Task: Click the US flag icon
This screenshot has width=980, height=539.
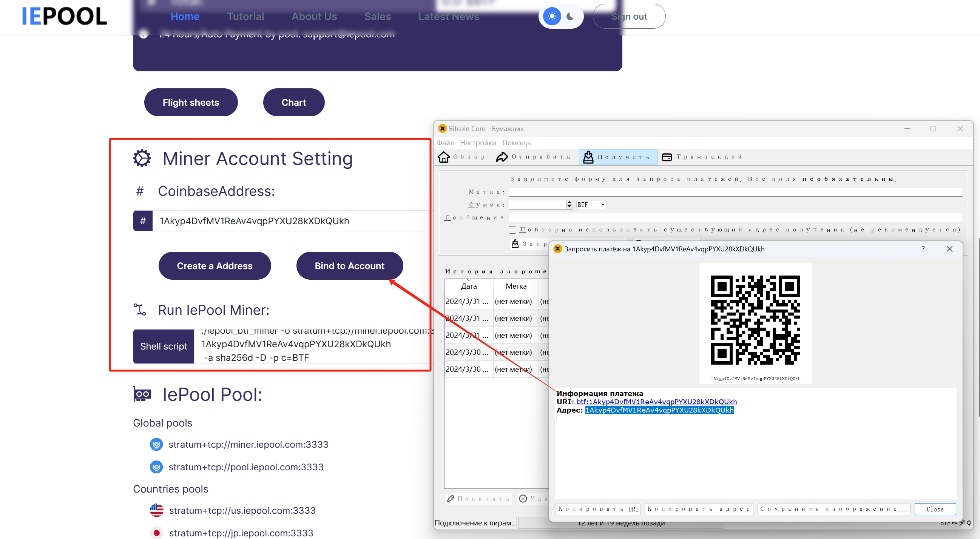Action: tap(156, 510)
